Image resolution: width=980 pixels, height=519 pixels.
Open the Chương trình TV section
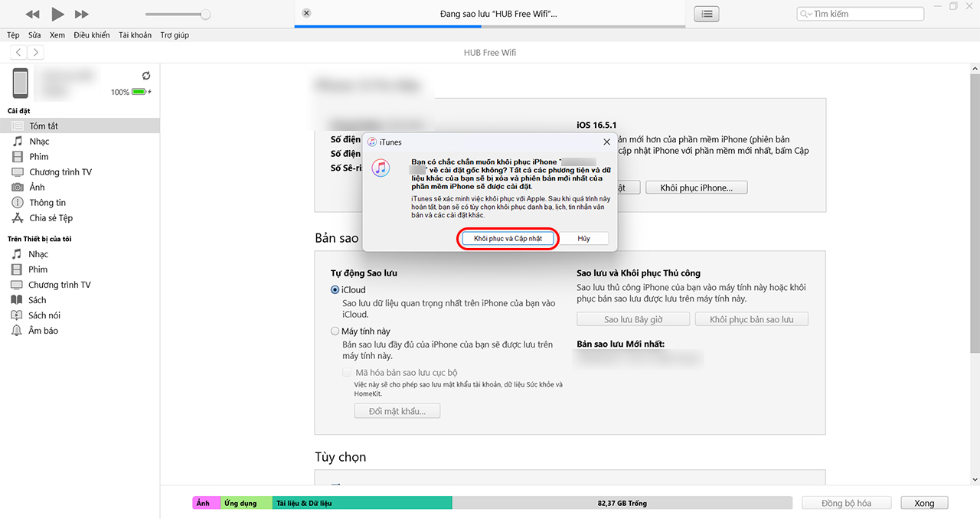tap(59, 171)
